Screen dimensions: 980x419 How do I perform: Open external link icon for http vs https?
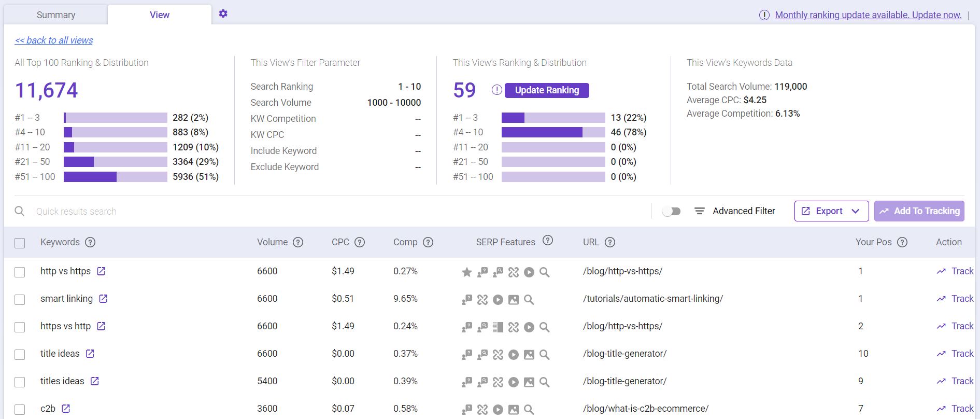coord(102,271)
